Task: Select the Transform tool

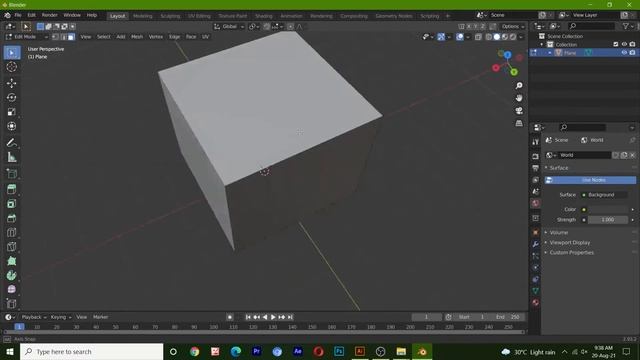Action: [x=12, y=126]
